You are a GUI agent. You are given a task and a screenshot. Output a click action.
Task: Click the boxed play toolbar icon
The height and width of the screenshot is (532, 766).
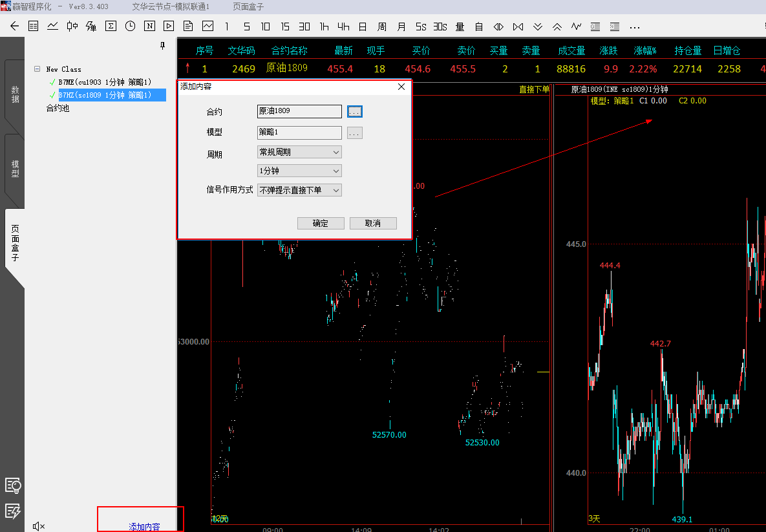[169, 27]
